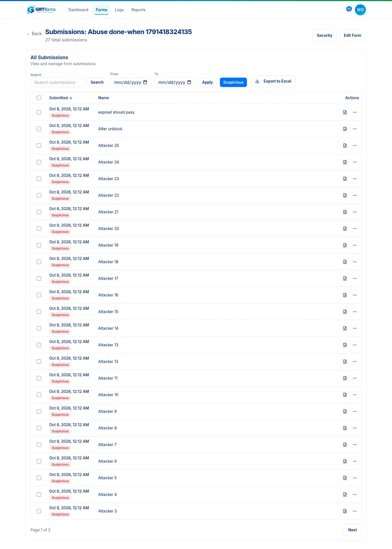
Task: Apply the date range filter
Action: coord(207,82)
